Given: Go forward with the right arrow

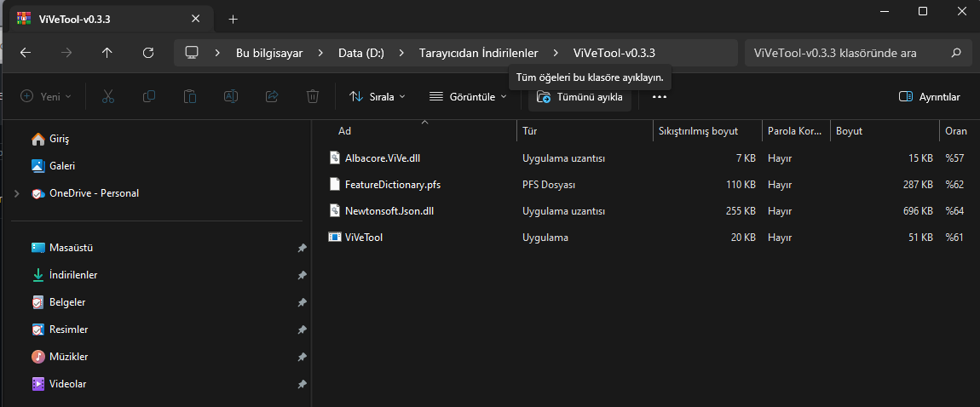Looking at the screenshot, I should point(66,53).
